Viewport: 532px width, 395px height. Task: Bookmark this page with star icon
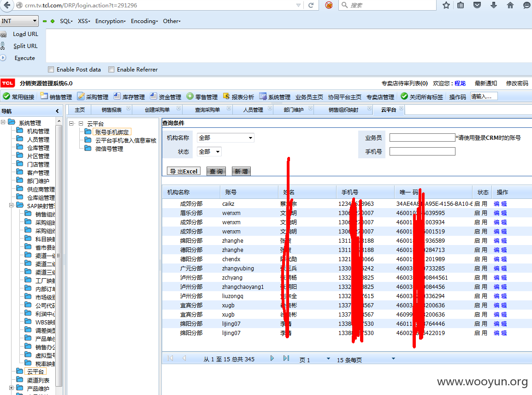[x=446, y=5]
